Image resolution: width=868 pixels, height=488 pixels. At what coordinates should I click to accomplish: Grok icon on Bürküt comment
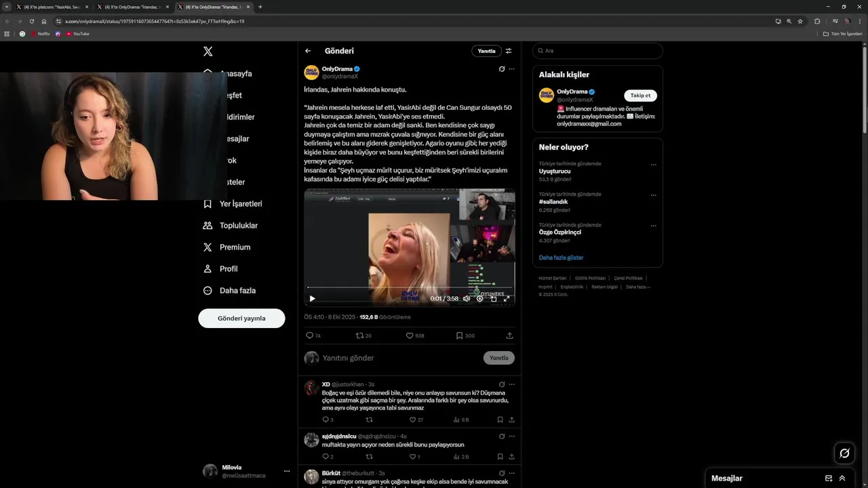coord(502,473)
